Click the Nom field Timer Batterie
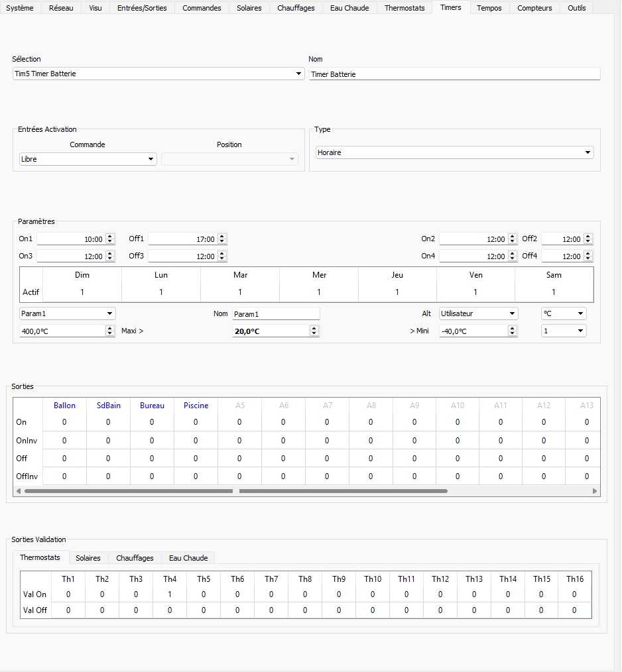Viewport: 622px width, 672px height. coord(454,74)
